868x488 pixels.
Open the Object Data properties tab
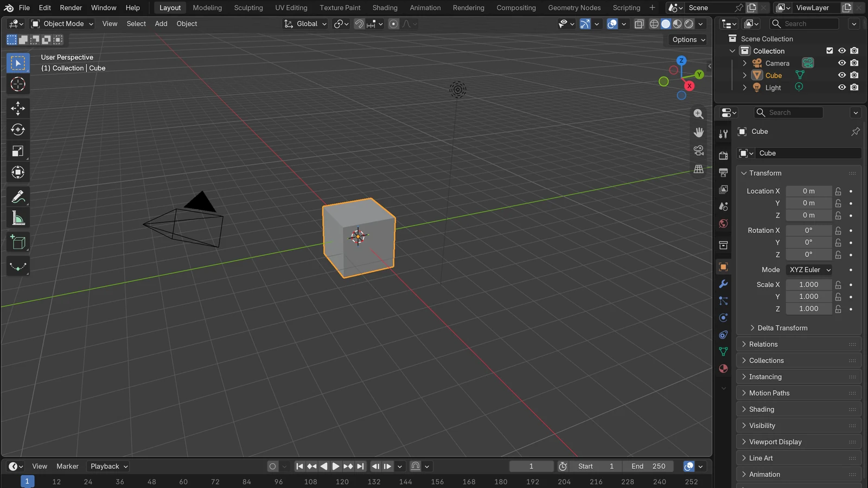click(x=723, y=352)
